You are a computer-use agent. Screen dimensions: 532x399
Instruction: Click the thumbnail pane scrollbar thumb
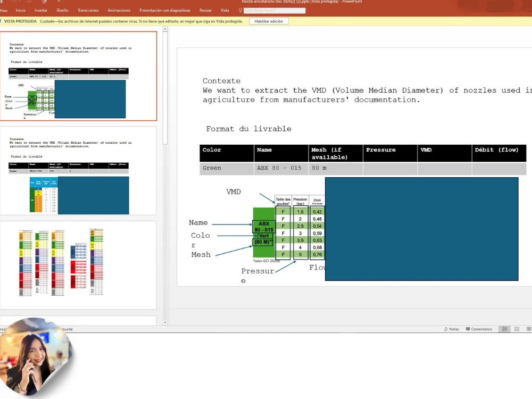point(165,88)
